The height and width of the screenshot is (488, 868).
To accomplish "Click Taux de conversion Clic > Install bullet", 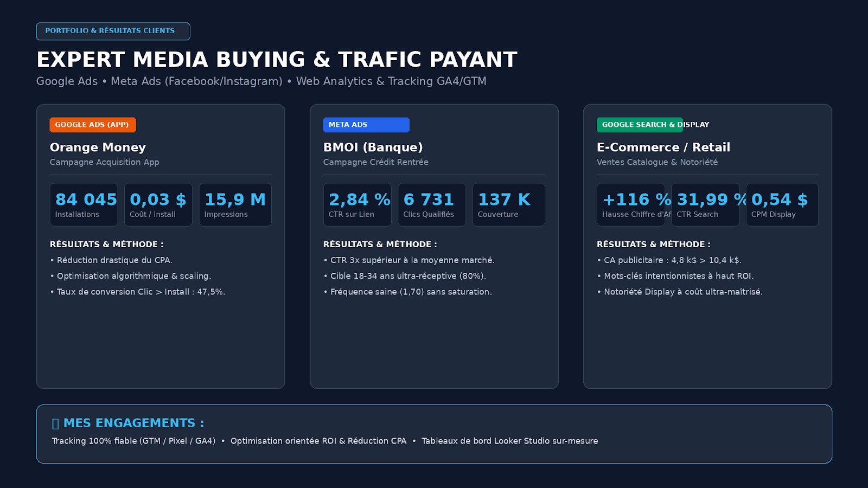I will tap(138, 292).
